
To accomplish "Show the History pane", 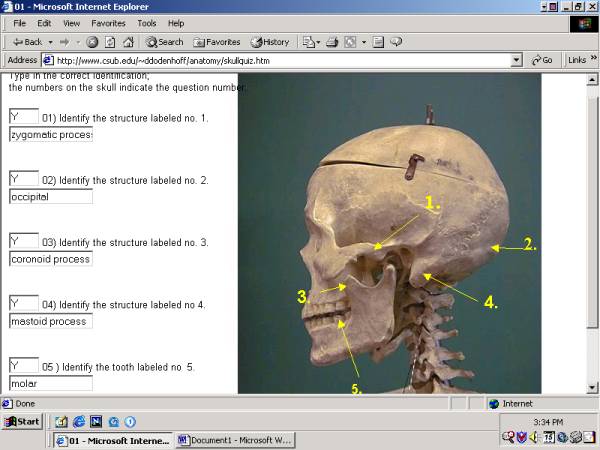I will (x=270, y=42).
